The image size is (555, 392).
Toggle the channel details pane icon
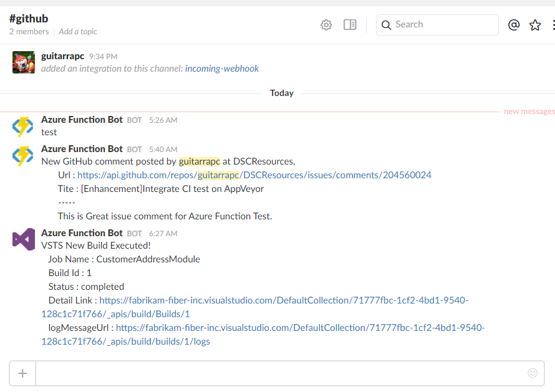[x=350, y=25]
